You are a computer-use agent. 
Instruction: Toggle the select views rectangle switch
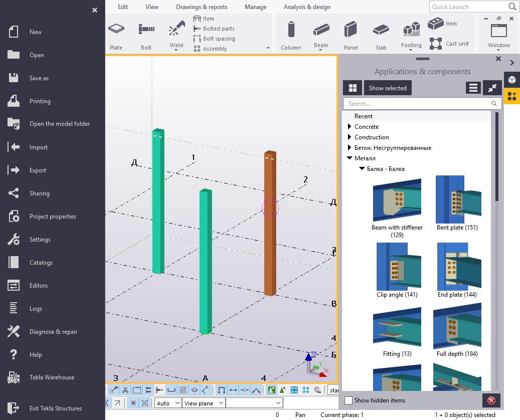[x=136, y=390]
